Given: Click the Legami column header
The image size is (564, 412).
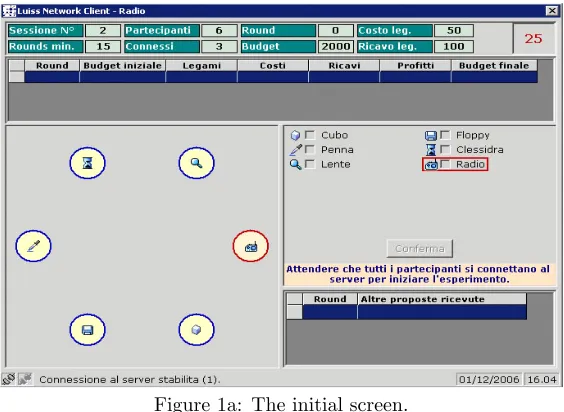Looking at the screenshot, I should 201,65.
